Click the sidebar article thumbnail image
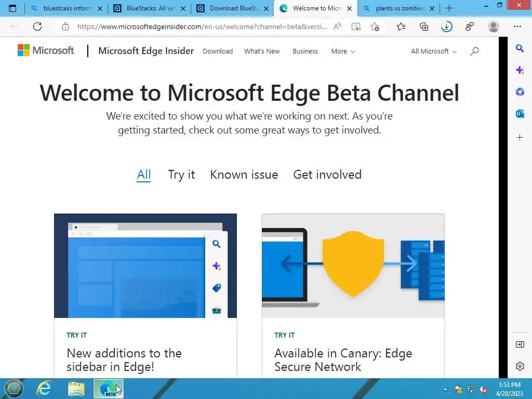This screenshot has width=532, height=399. tap(145, 265)
